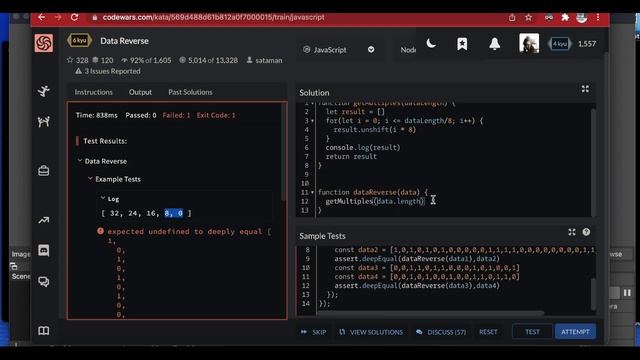Viewport: 640px width, 360px height.
Task: Reload the page in the browser
Action: 74,17
